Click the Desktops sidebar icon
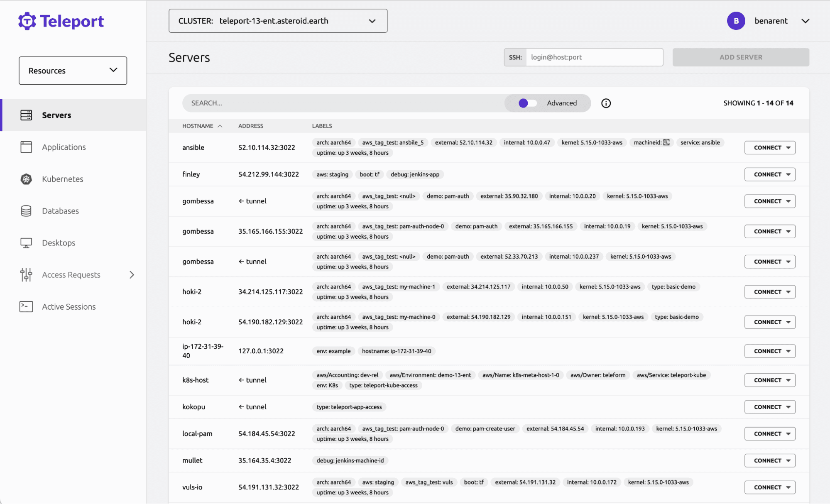 coord(25,242)
